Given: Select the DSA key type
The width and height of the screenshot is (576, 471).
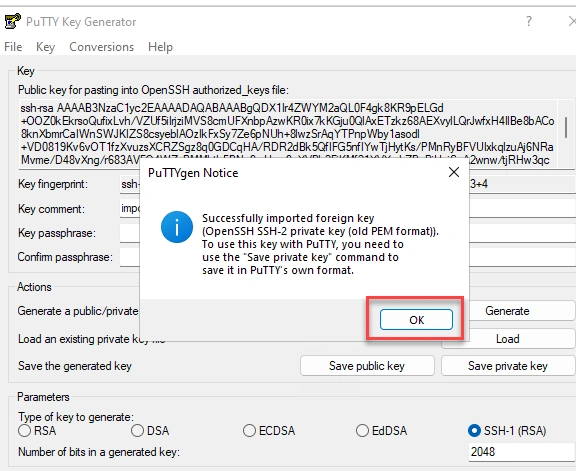Looking at the screenshot, I should (x=150, y=430).
